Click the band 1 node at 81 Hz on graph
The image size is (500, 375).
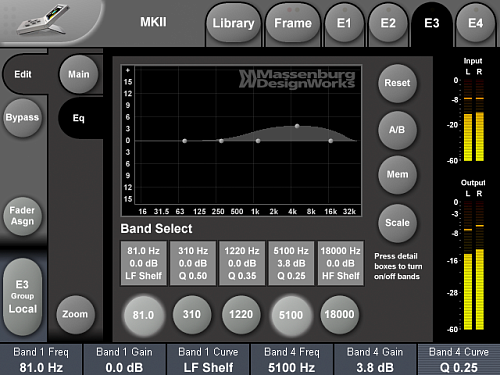coord(185,141)
